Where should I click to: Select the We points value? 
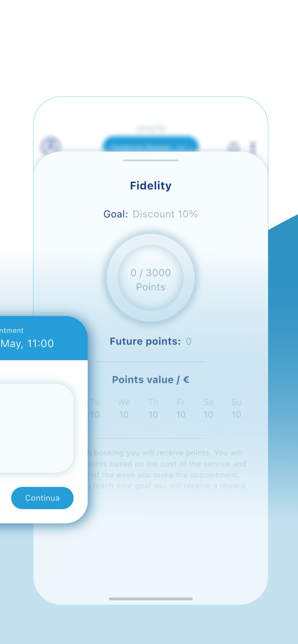(x=124, y=414)
